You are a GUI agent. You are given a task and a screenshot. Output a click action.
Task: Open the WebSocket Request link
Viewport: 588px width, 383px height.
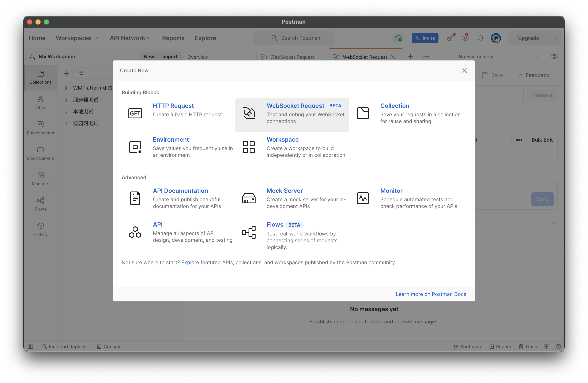pos(295,106)
